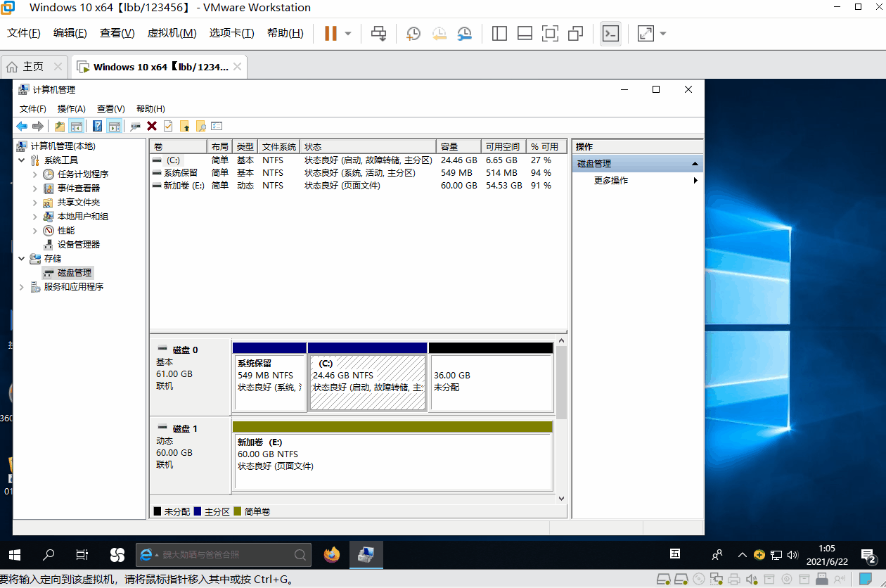
Task: Click VMware send Ctrl+Alt+Del icon
Action: 379,33
